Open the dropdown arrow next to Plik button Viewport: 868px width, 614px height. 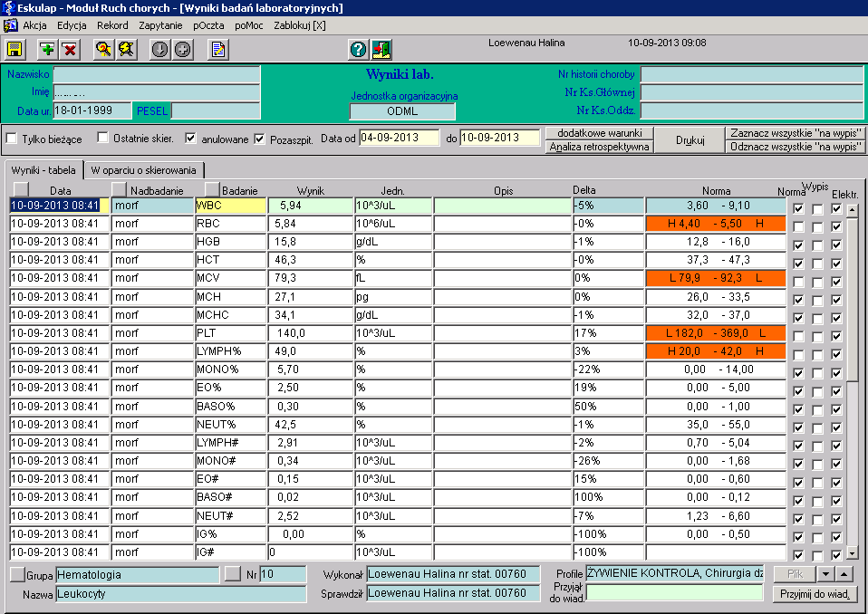[825, 574]
